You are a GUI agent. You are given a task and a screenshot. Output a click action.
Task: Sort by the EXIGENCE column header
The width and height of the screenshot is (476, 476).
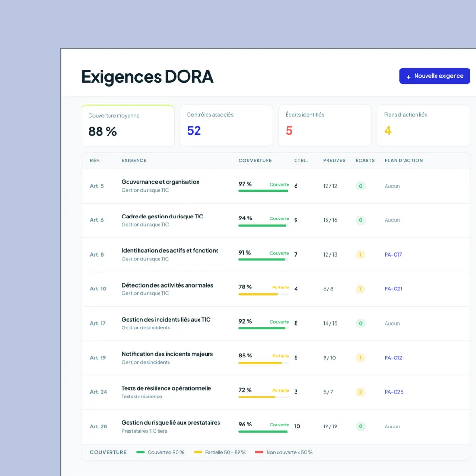[x=134, y=160]
